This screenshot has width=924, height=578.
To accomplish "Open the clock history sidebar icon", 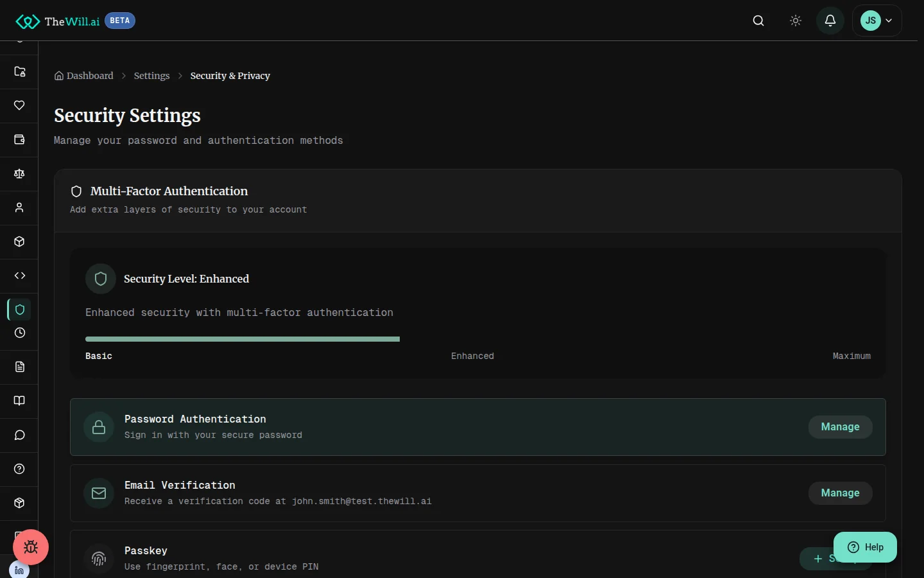I will click(20, 333).
